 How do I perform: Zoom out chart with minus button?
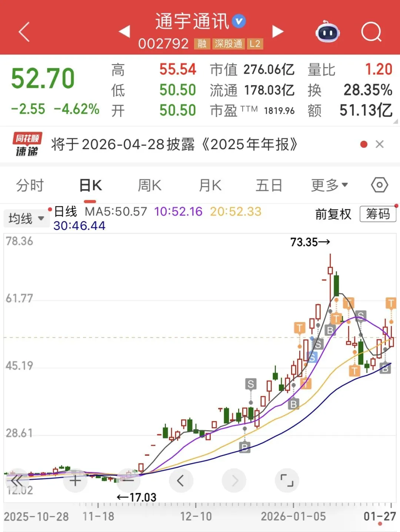click(128, 480)
